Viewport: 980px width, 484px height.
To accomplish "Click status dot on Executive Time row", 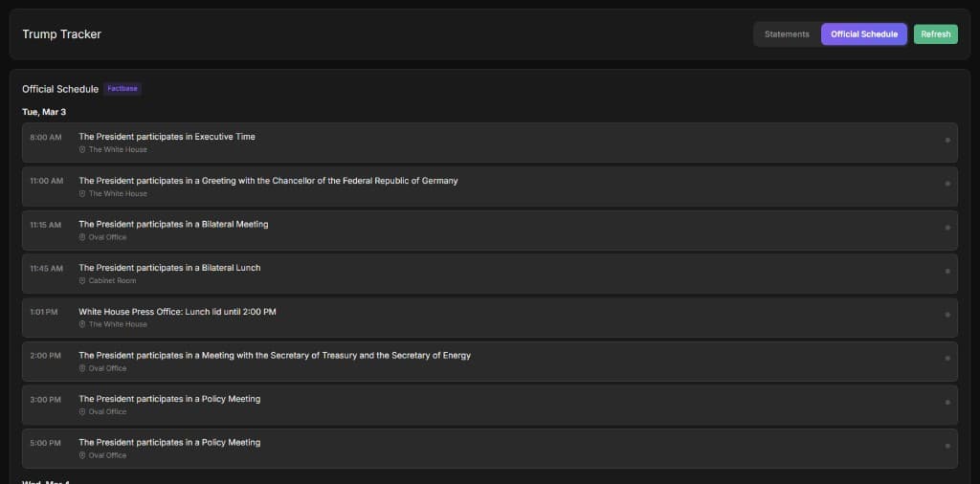I will 947,141.
